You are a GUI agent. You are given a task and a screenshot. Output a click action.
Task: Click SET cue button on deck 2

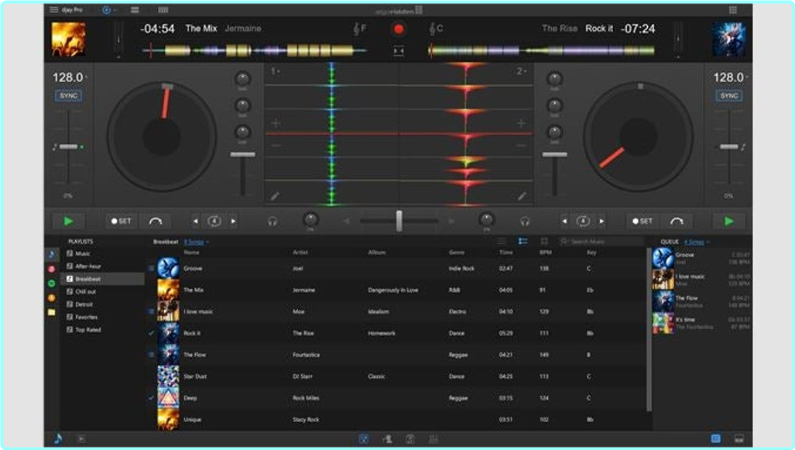pyautogui.click(x=642, y=221)
